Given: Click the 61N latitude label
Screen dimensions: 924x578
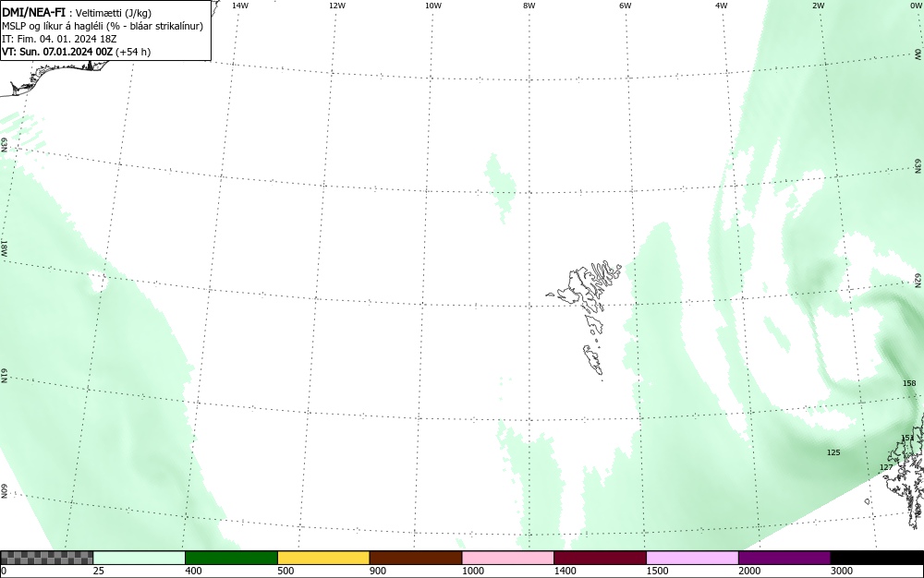Looking at the screenshot, I should pos(4,376).
